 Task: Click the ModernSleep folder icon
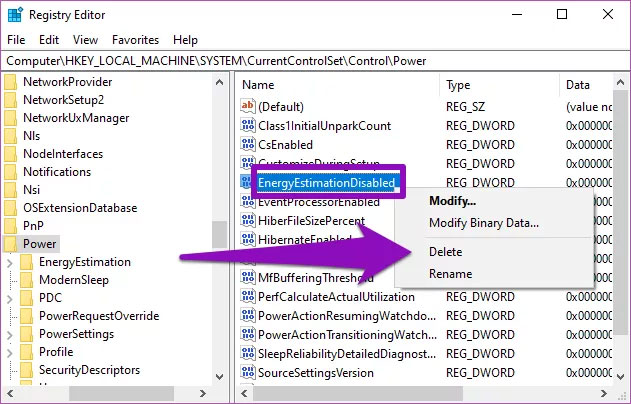tap(27, 280)
